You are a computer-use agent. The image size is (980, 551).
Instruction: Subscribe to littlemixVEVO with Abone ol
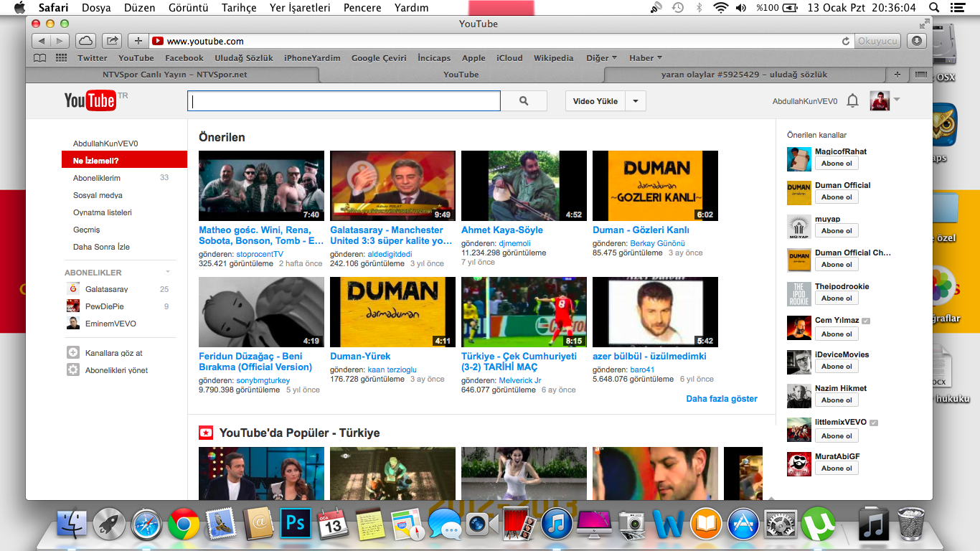click(x=837, y=434)
